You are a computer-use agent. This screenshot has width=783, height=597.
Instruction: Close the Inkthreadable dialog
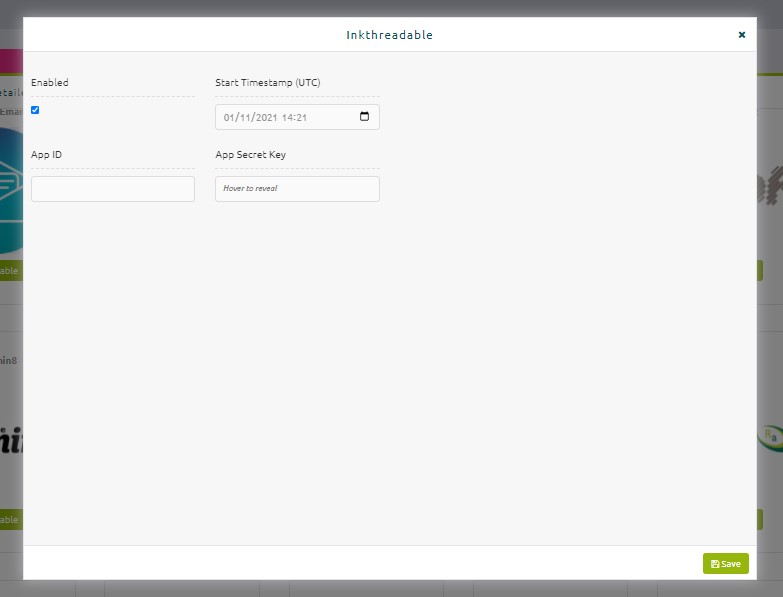tap(742, 34)
